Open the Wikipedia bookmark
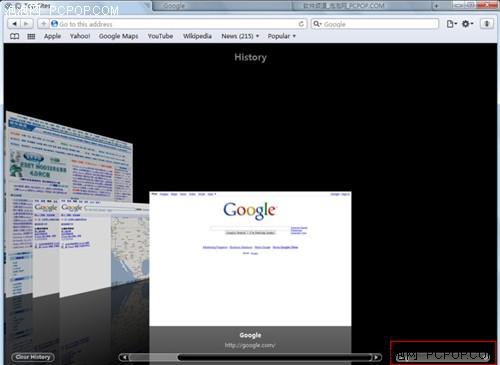 click(x=197, y=36)
